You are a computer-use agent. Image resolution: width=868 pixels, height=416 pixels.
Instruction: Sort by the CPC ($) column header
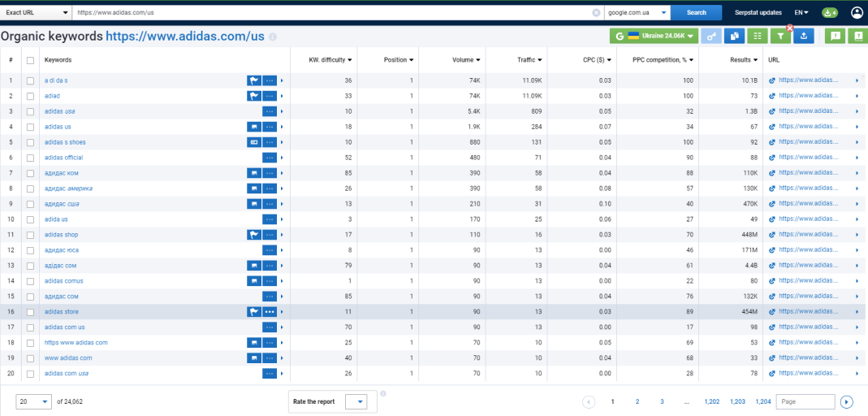[x=597, y=60]
